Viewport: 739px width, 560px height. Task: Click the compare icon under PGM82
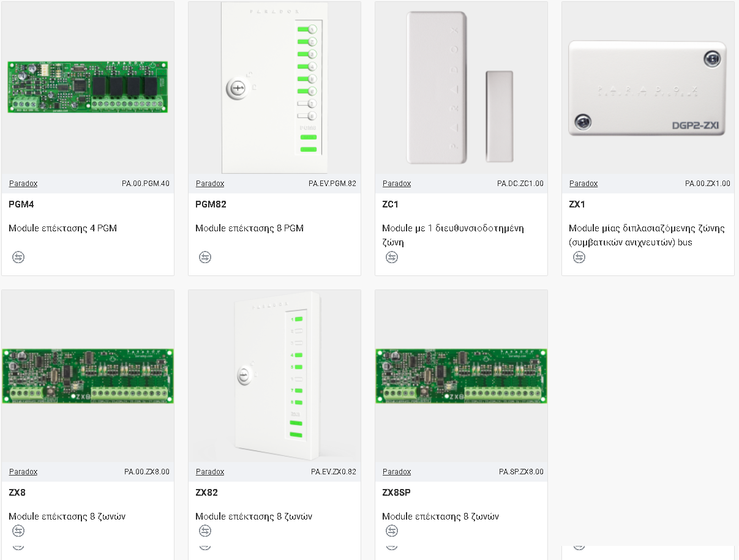(x=205, y=258)
